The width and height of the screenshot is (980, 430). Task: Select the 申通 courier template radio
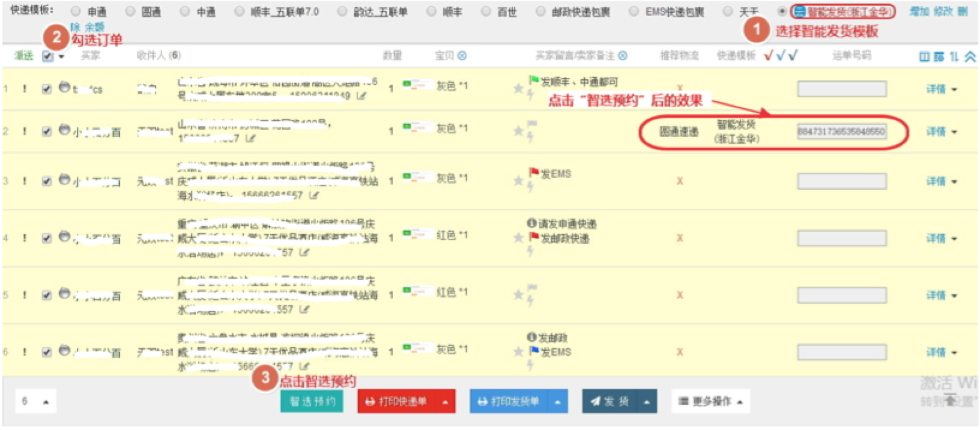[76, 11]
